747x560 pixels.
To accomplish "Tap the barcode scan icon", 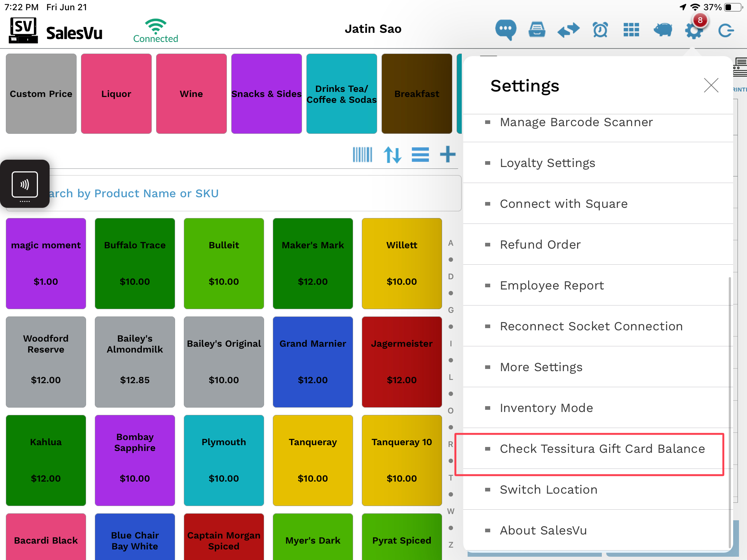I will pos(362,155).
